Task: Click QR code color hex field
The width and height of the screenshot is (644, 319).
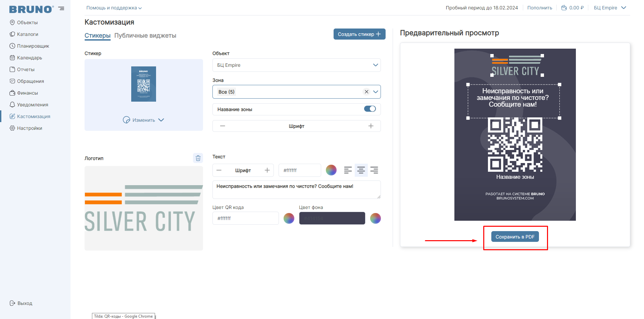Action: (246, 218)
